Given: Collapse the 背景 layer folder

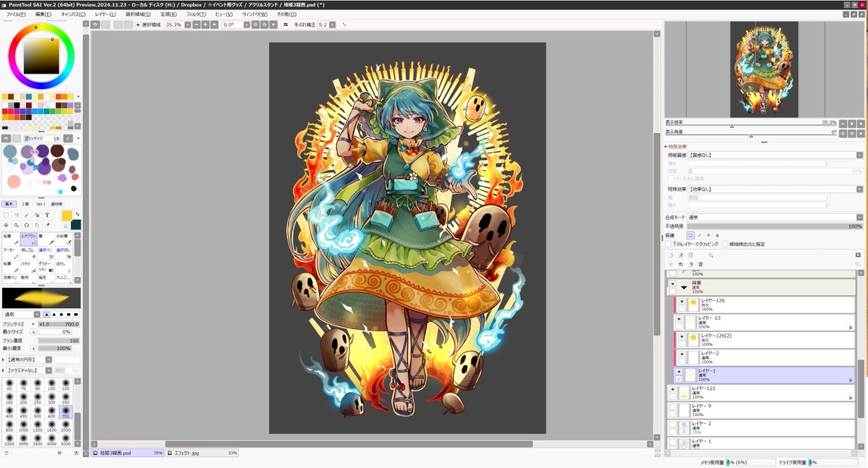Looking at the screenshot, I should point(684,288).
